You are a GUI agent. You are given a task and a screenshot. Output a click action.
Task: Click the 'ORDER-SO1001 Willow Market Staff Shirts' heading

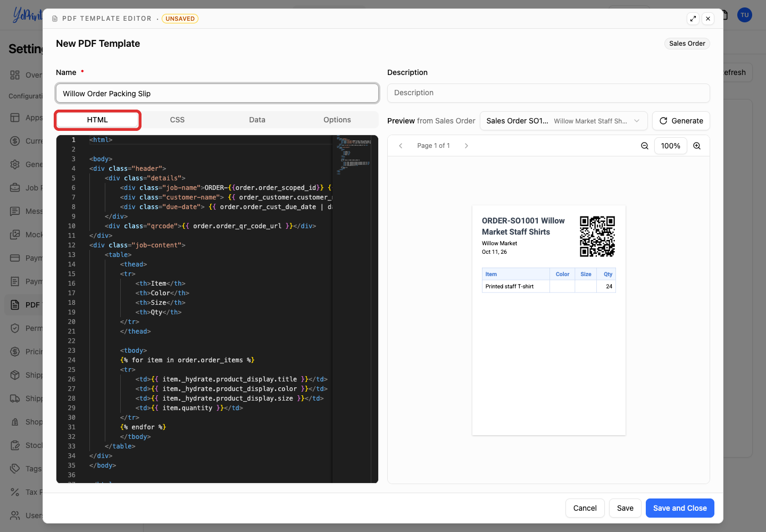[x=523, y=226]
